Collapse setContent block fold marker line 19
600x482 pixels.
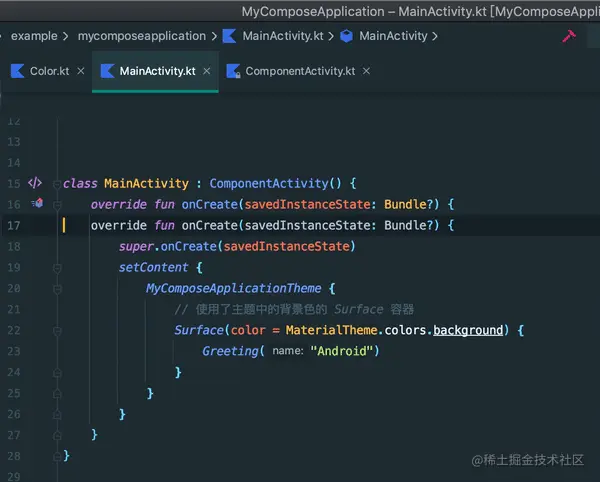pos(57,268)
